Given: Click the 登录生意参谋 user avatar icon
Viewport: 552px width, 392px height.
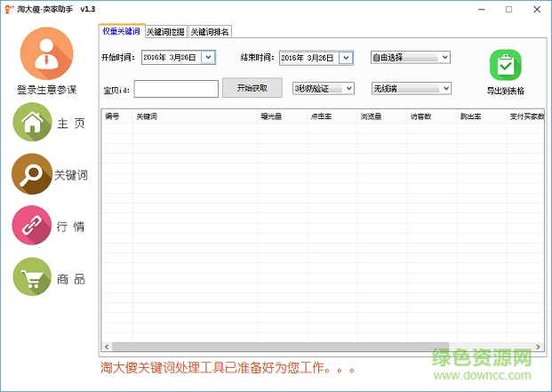Looking at the screenshot, I should pyautogui.click(x=47, y=53).
